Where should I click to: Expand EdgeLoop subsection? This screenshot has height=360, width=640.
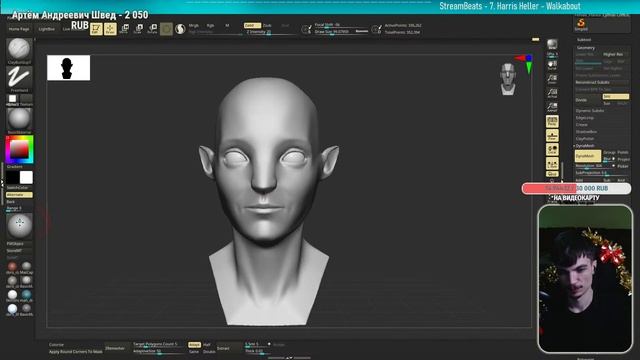coord(584,118)
